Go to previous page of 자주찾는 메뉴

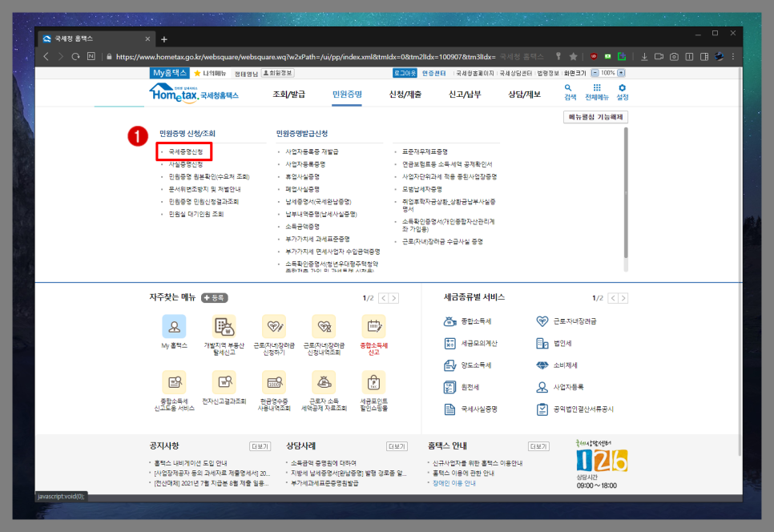384,298
